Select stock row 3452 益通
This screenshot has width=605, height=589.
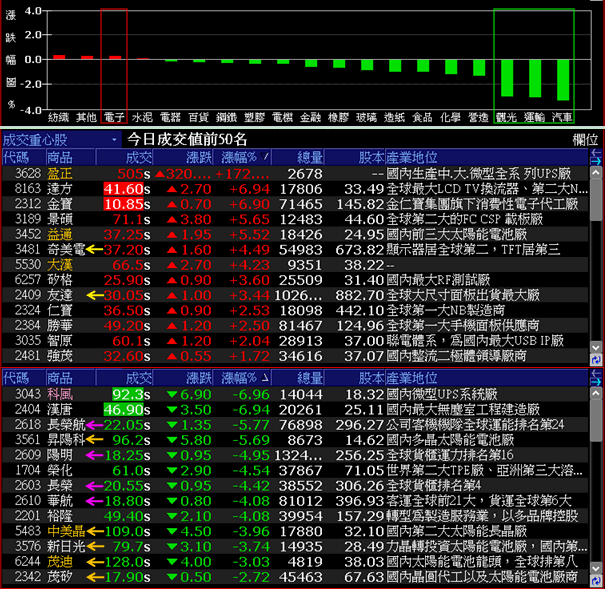point(295,235)
